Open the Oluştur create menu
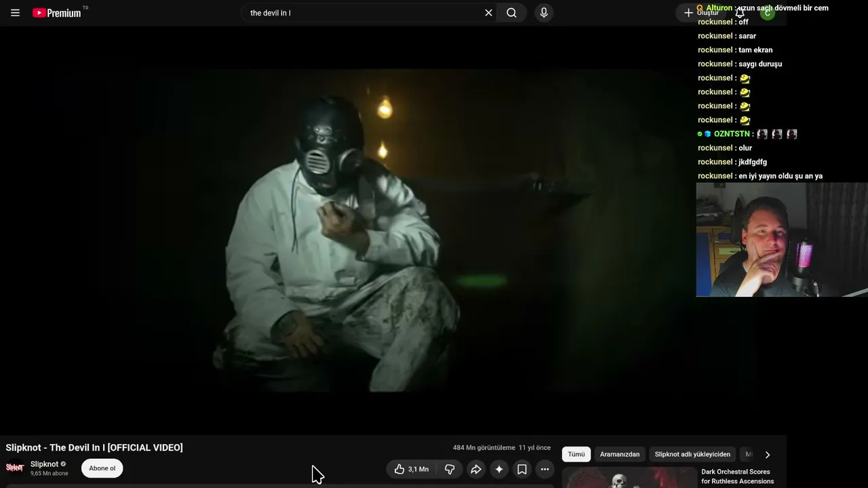The image size is (868, 488). point(701,13)
